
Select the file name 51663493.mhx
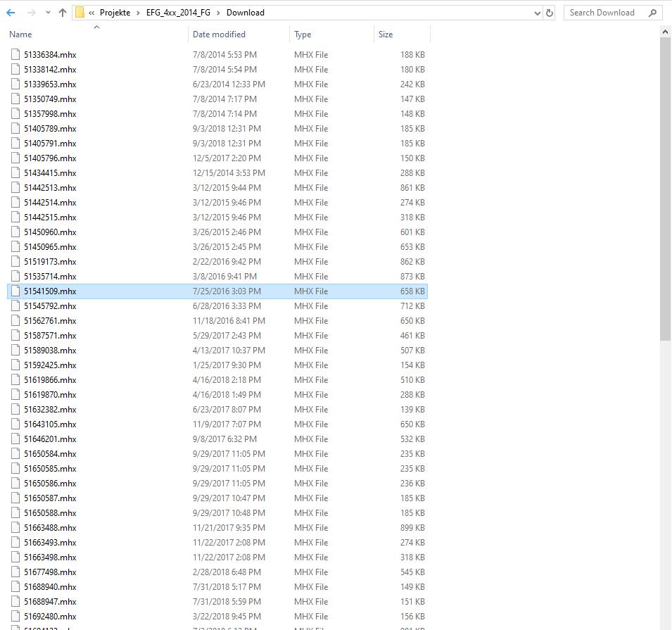50,543
